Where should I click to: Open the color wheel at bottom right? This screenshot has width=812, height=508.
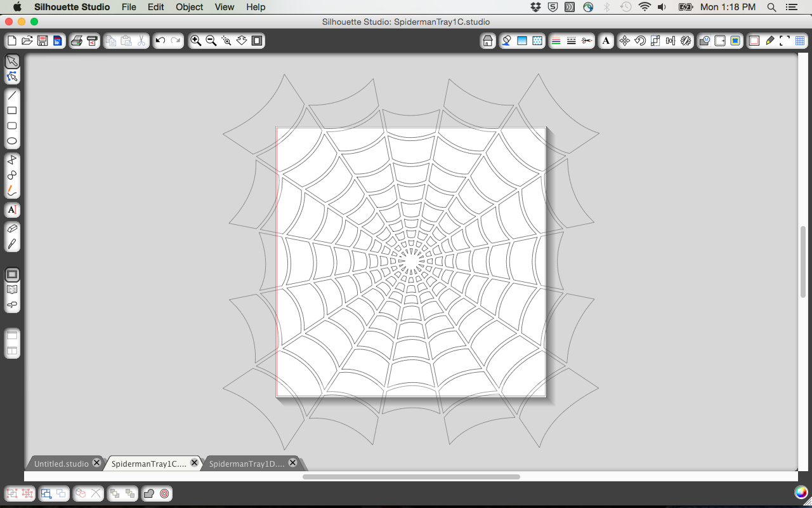coord(801,492)
